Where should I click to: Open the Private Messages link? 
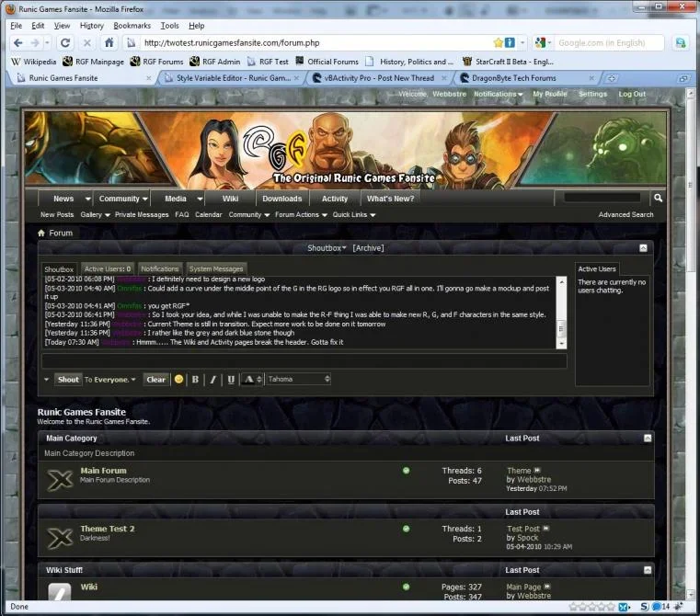142,215
